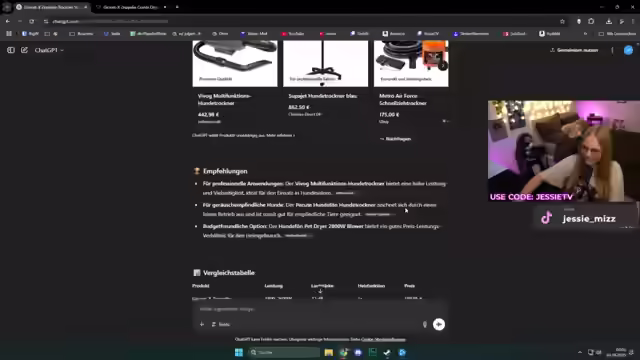Open the extensions puzzle icon

tap(591, 21)
